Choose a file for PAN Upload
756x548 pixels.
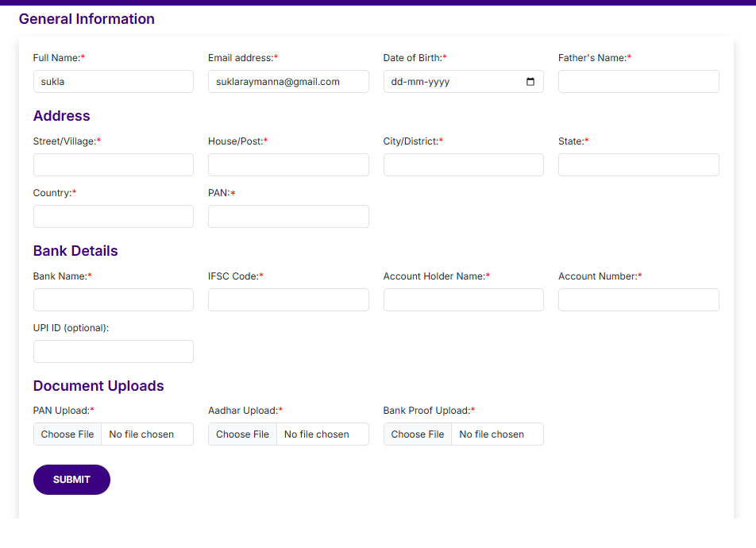click(x=67, y=434)
